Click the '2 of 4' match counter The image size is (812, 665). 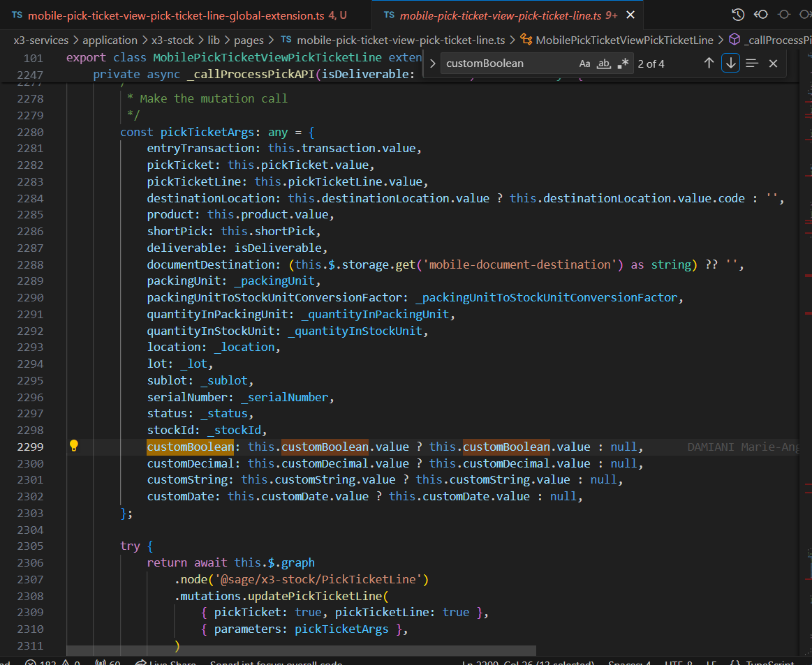pos(651,63)
